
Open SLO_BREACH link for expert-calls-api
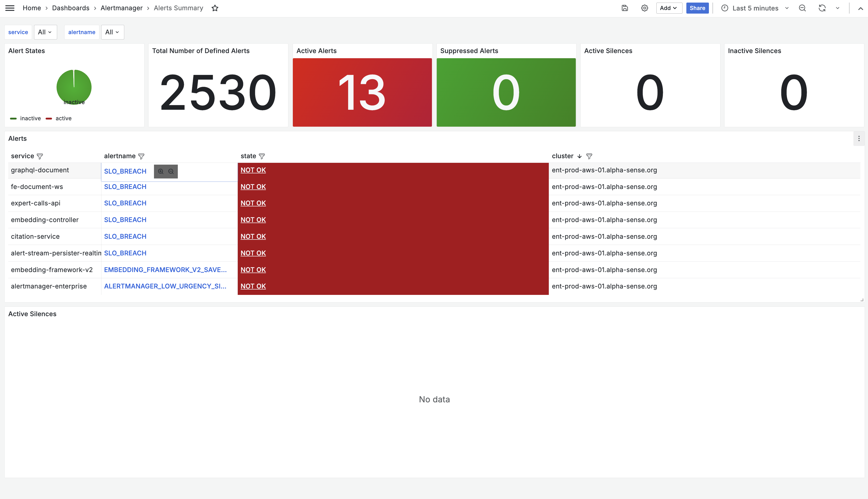pos(125,203)
